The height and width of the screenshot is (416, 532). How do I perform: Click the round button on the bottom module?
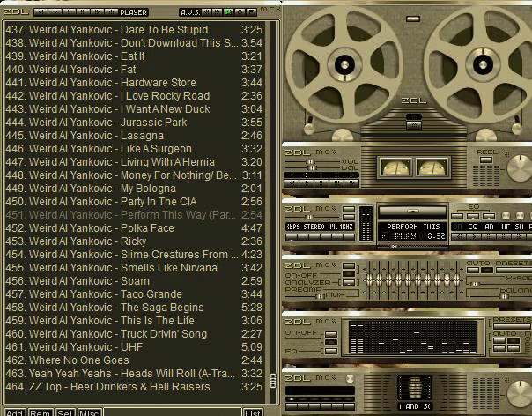[351, 379]
